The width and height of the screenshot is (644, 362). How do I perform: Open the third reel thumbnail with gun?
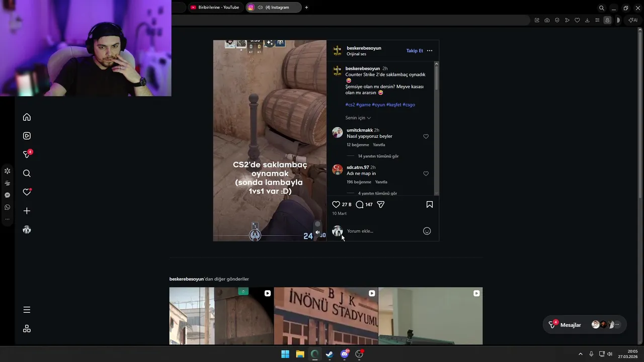coord(430,316)
